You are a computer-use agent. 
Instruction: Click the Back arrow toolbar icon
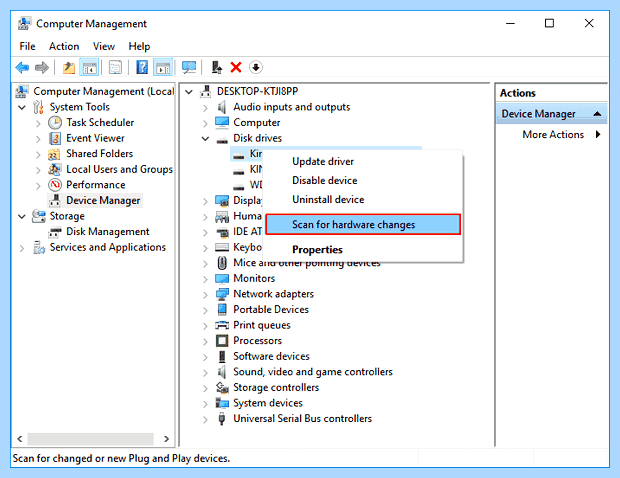(22, 68)
